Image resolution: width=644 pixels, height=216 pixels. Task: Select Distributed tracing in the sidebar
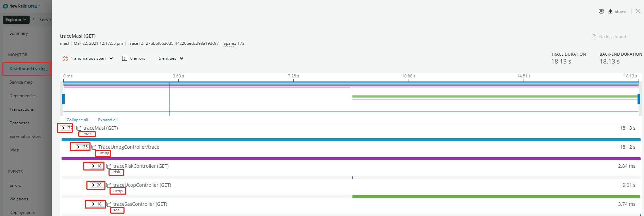[x=28, y=69]
